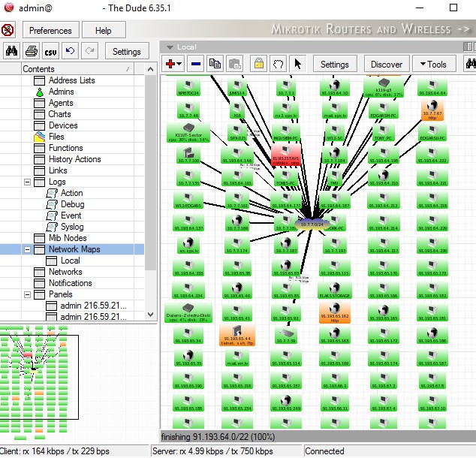Select the 91.193.64.10 device

point(335,87)
